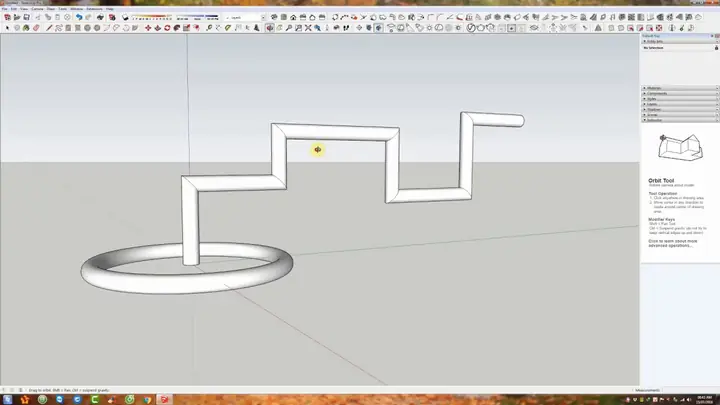This screenshot has height=405, width=720.
Task: Click the New file icon
Action: coord(7,17)
